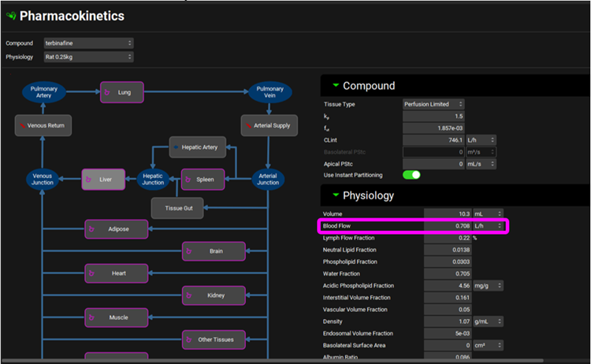Click the Blood Flow value field
Viewport: 591px width, 364px height.
point(448,226)
